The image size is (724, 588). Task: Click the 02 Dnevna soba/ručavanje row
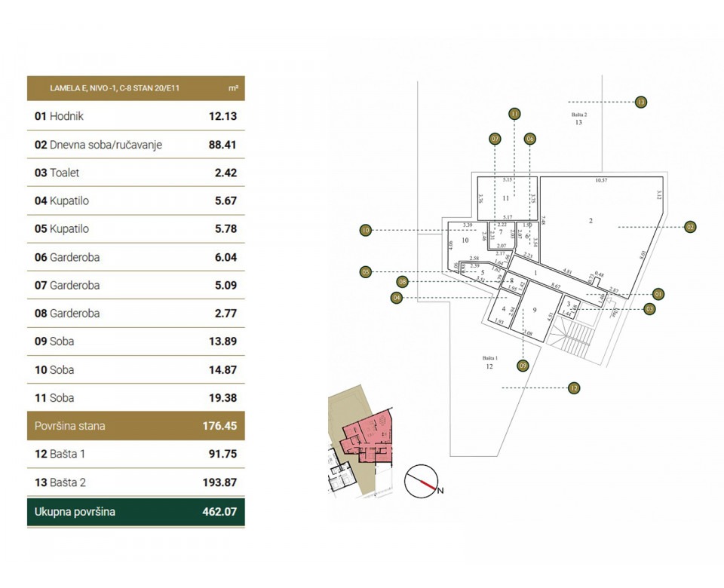tap(136, 144)
